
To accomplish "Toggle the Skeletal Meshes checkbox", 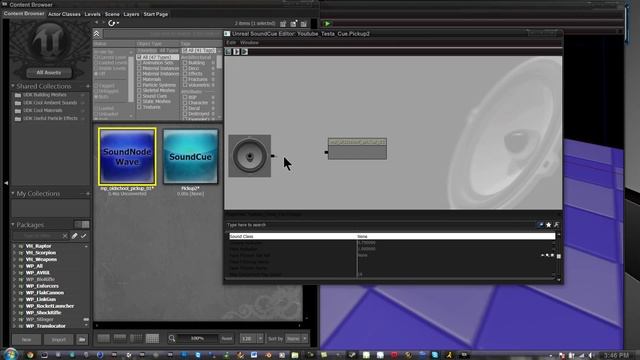I will point(139,91).
